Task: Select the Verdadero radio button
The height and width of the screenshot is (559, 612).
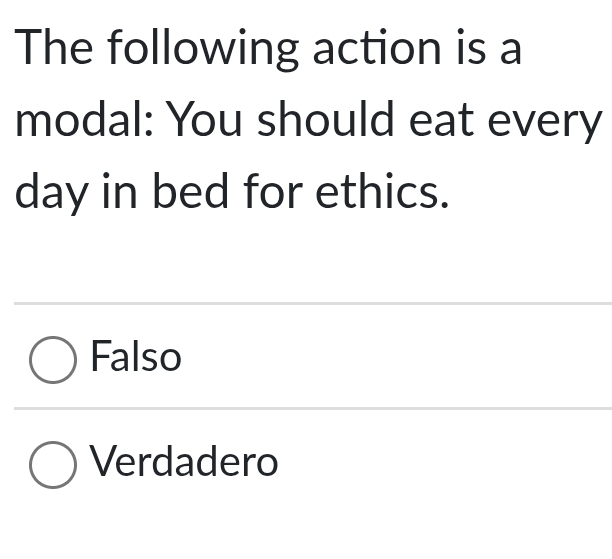Action: pyautogui.click(x=53, y=465)
